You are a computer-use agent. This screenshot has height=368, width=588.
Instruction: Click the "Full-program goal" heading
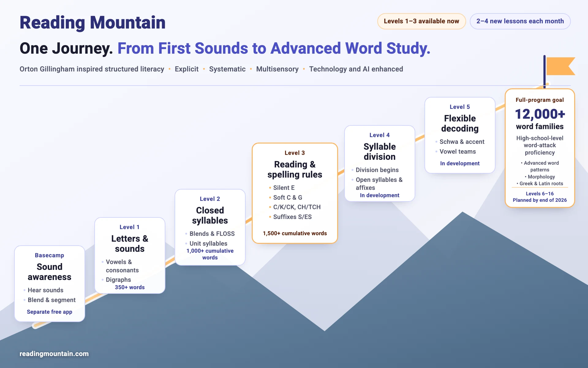pyautogui.click(x=540, y=100)
